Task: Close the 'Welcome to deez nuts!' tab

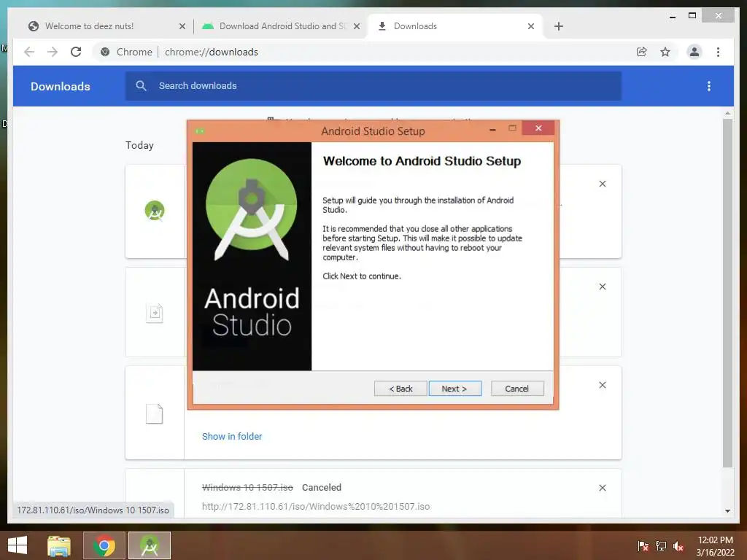Action: click(182, 26)
